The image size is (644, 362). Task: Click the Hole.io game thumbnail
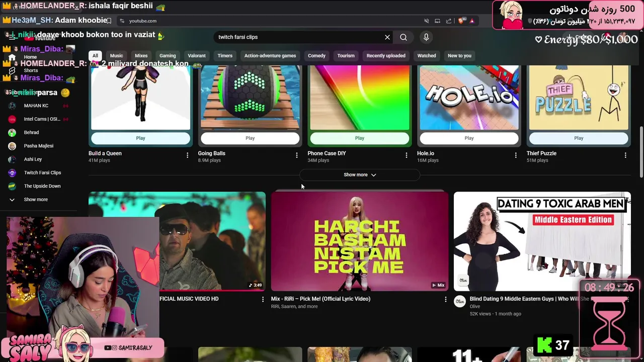[469, 98]
